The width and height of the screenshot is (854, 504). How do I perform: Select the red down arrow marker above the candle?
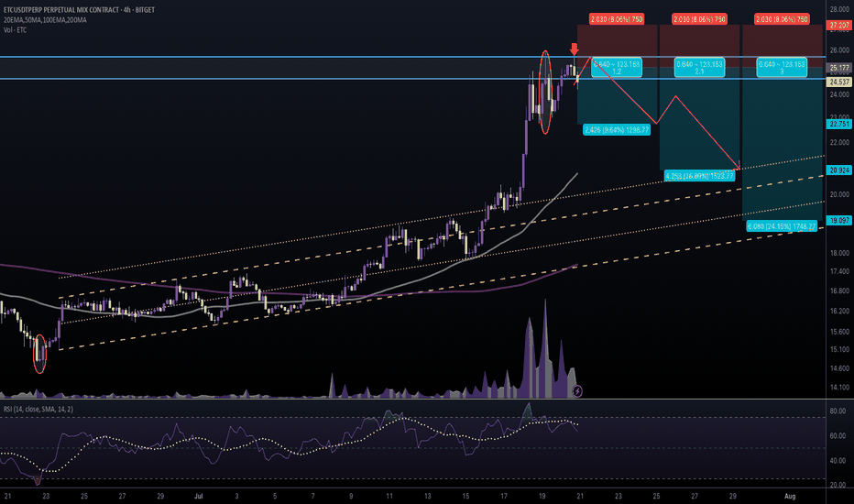coord(574,49)
